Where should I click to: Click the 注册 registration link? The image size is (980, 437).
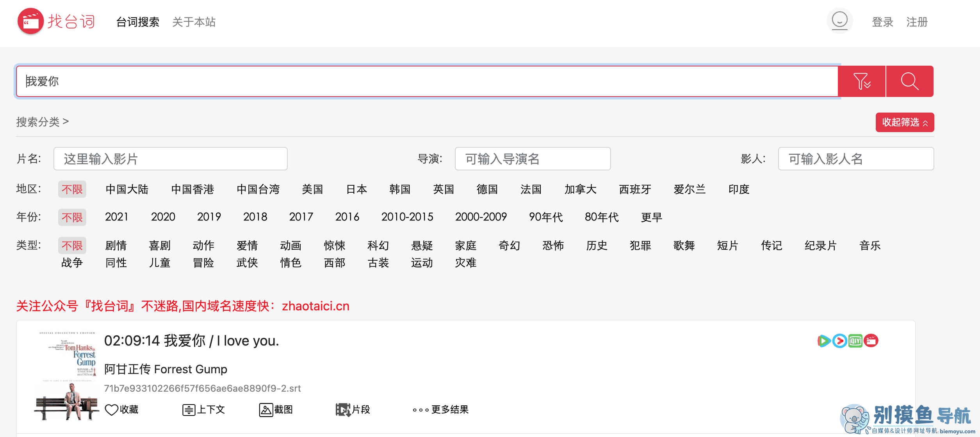click(918, 22)
